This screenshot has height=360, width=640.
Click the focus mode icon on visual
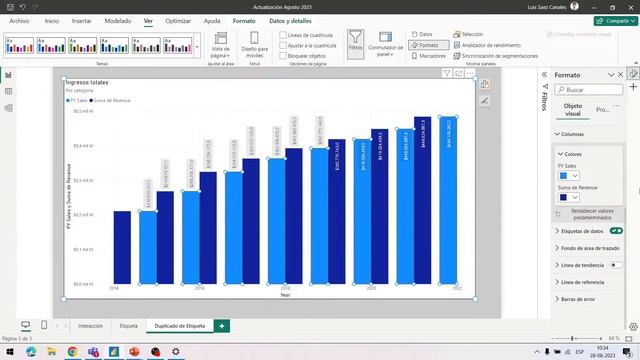(458, 73)
